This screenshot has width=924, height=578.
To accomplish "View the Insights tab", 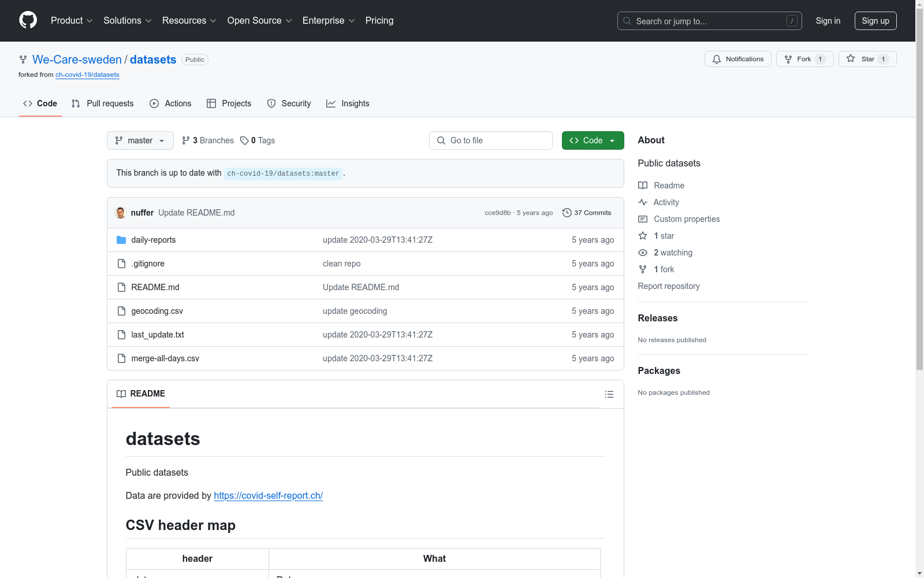I will [x=348, y=103].
